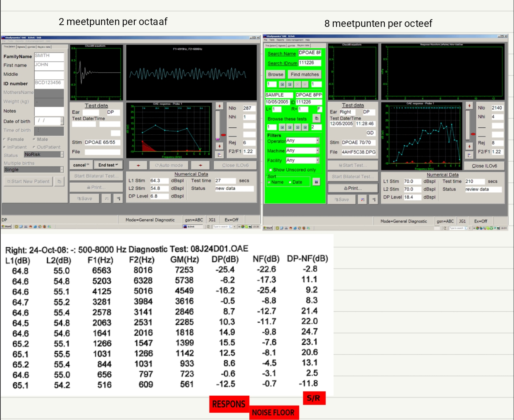Enable the Show Unscored only checkbox

pyautogui.click(x=270, y=170)
